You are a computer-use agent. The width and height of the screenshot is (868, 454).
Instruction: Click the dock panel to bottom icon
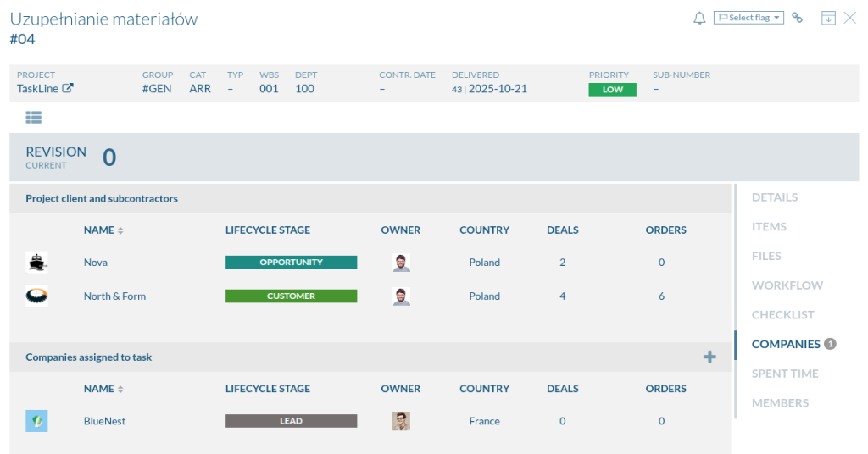click(x=828, y=18)
